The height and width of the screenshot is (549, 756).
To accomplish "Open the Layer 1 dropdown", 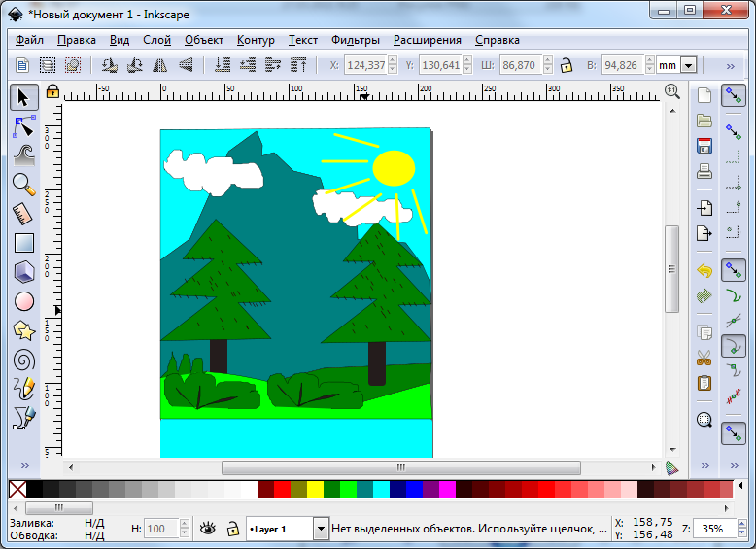I will click(321, 529).
